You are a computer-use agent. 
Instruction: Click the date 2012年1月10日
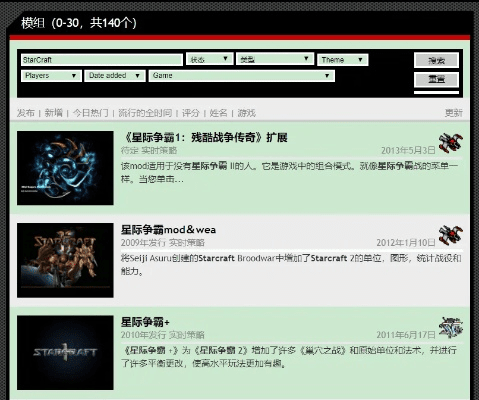406,243
